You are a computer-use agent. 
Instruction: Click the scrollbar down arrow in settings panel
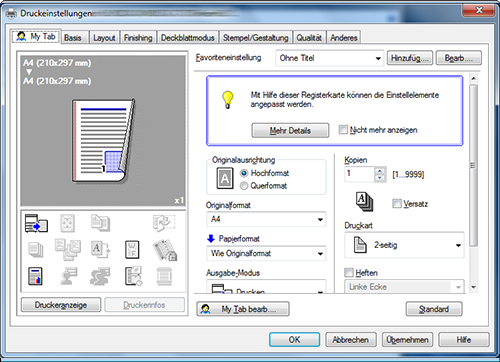click(473, 287)
